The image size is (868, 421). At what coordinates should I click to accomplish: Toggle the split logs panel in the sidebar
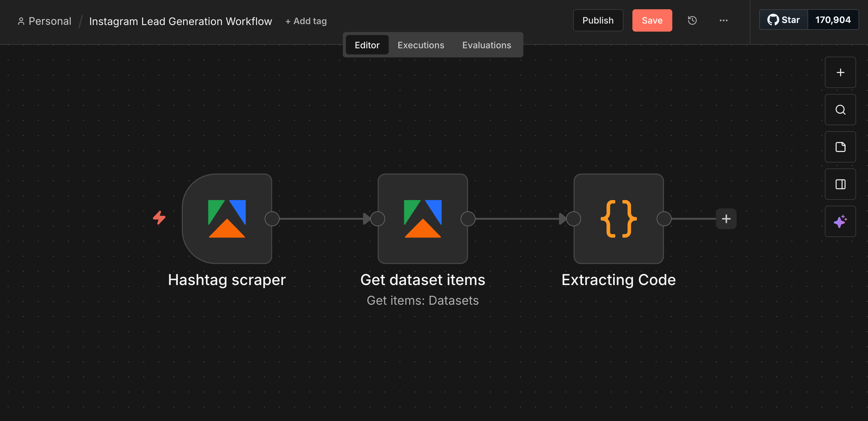(840, 184)
